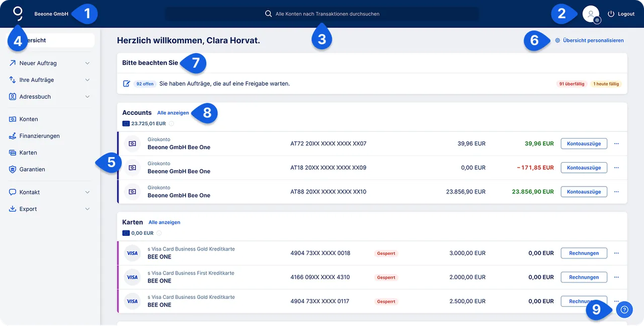Click the 92 offen badge
The image size is (644, 326).
145,84
